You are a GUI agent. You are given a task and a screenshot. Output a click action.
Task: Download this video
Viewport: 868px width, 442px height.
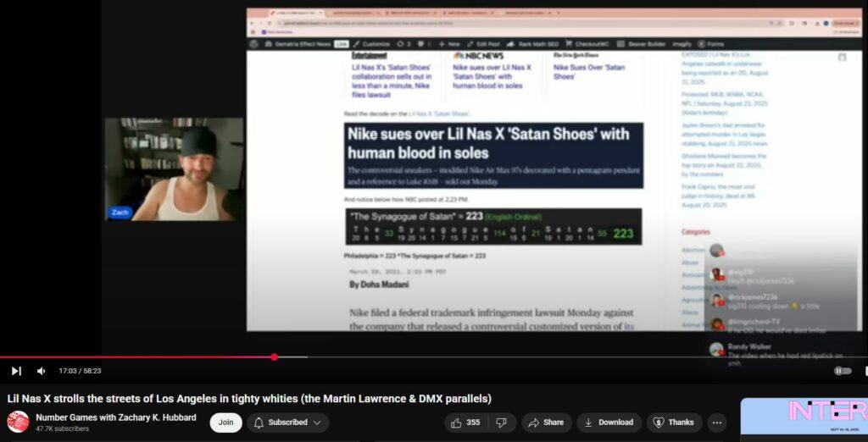[609, 423]
